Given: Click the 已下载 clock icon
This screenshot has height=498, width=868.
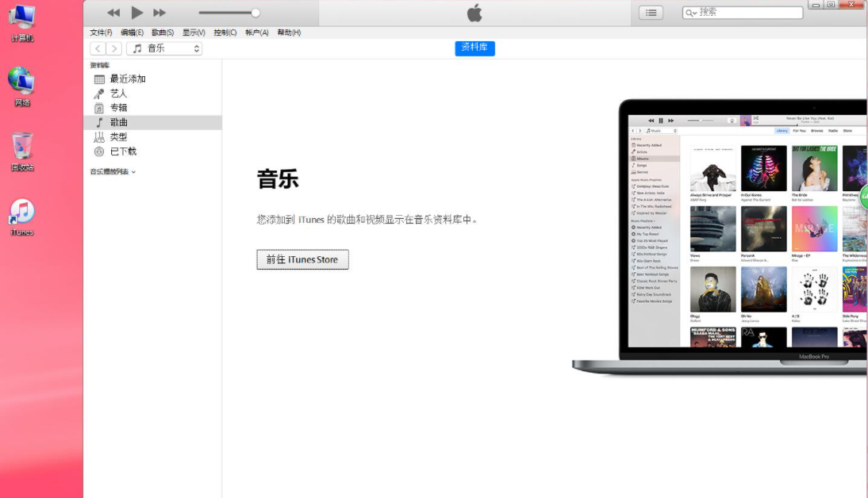Looking at the screenshot, I should pos(99,151).
